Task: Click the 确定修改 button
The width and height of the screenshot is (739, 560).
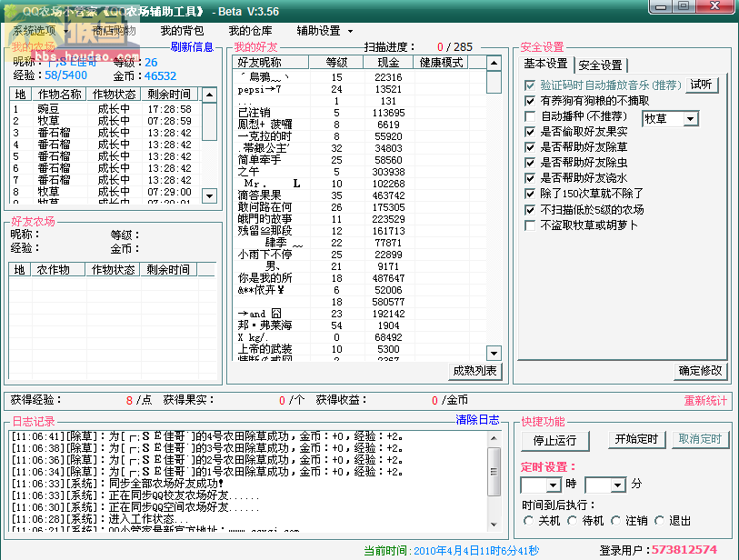Action: pyautogui.click(x=700, y=371)
